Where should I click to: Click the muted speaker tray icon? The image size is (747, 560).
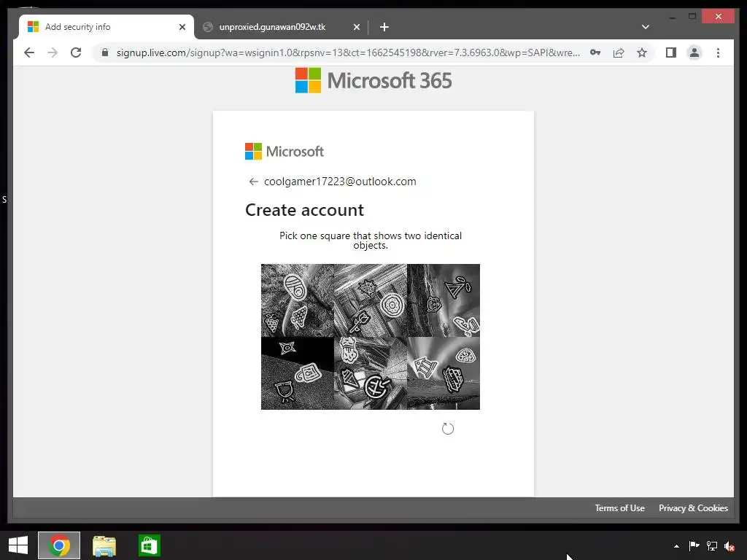pyautogui.click(x=729, y=546)
